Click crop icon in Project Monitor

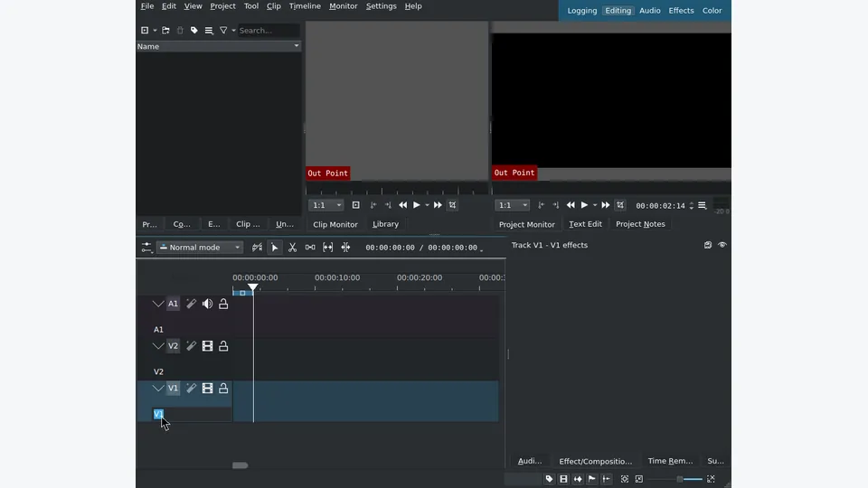click(620, 205)
